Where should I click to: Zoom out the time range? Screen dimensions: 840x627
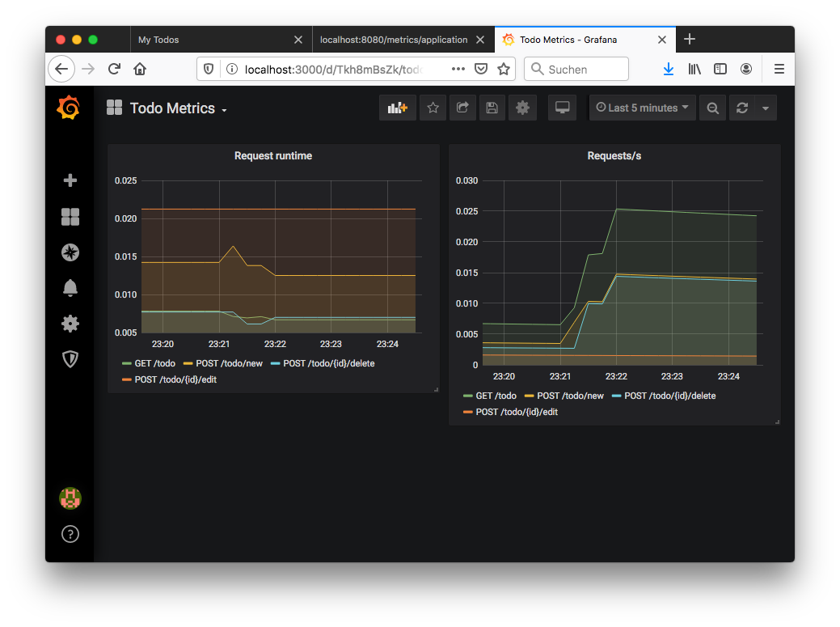click(712, 108)
